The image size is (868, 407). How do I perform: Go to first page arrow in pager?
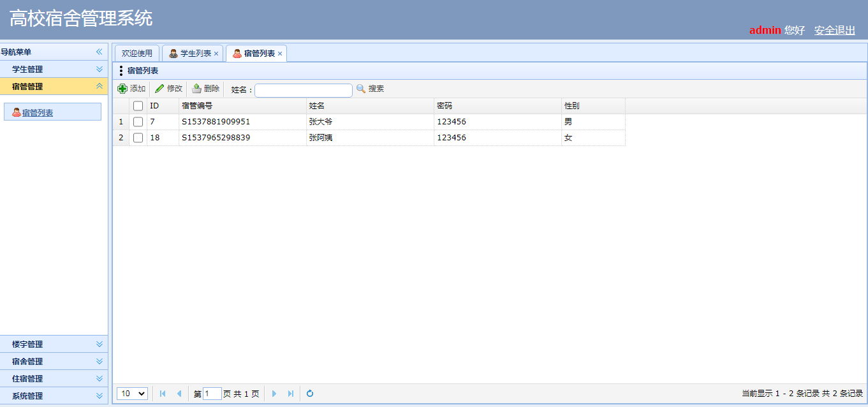(x=163, y=394)
